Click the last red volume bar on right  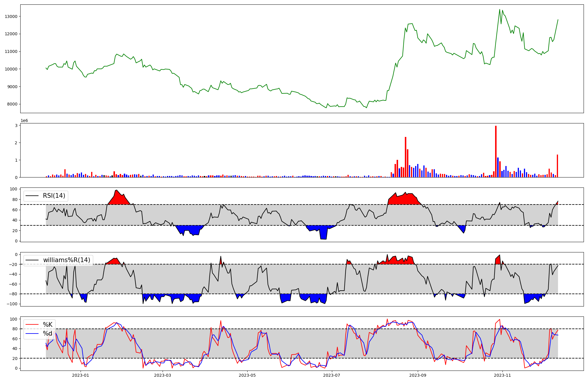point(557,166)
